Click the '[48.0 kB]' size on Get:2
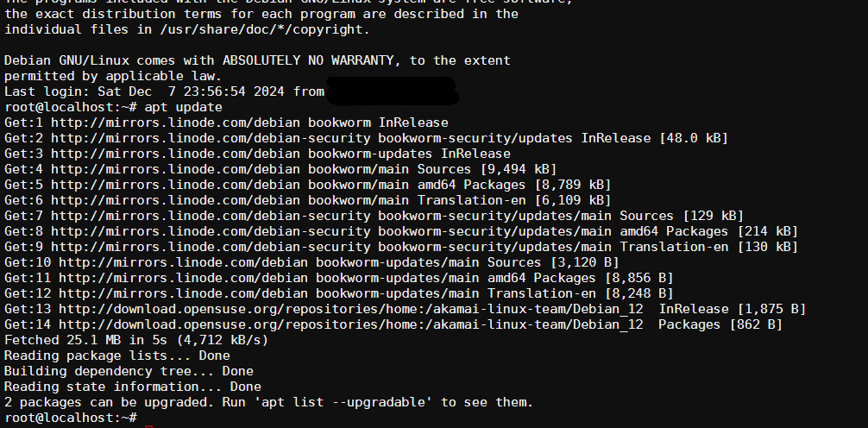This screenshot has height=428, width=868. pyautogui.click(x=694, y=138)
